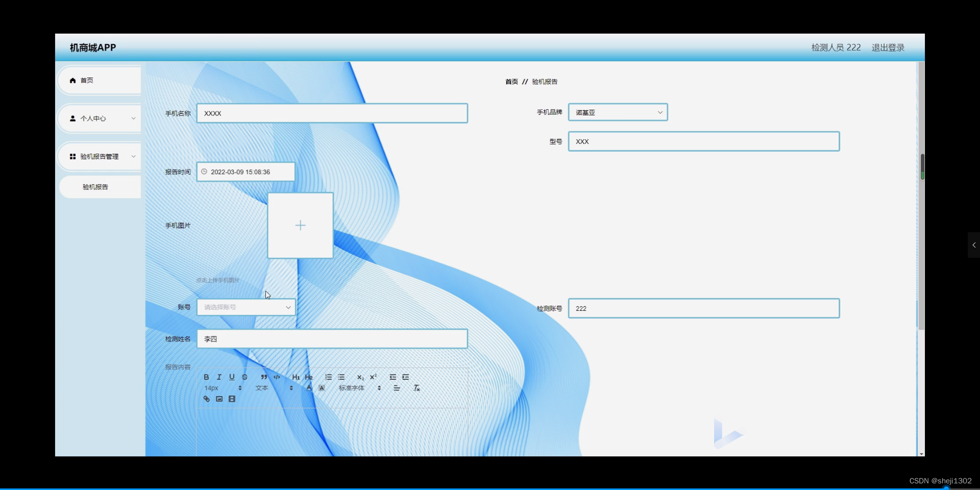Open the 手机品牌 dropdown showing 诺基亚
Screen dimensions: 980x490
(x=618, y=112)
